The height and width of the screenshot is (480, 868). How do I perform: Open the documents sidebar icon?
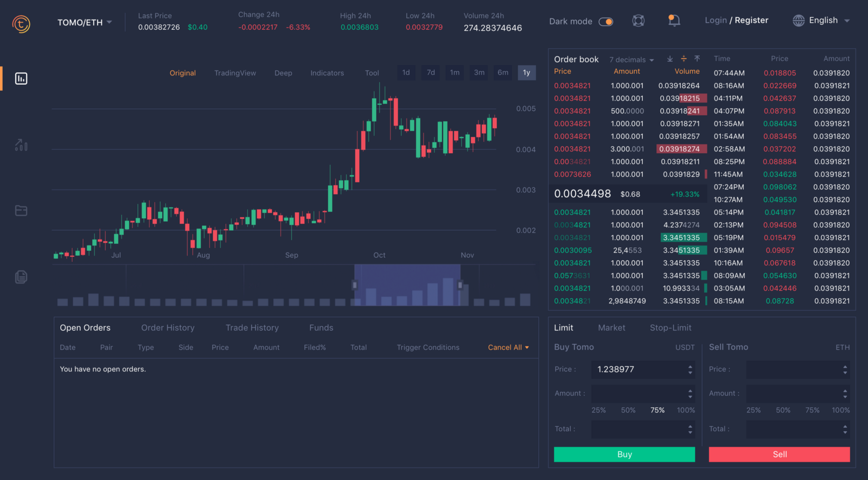click(21, 277)
